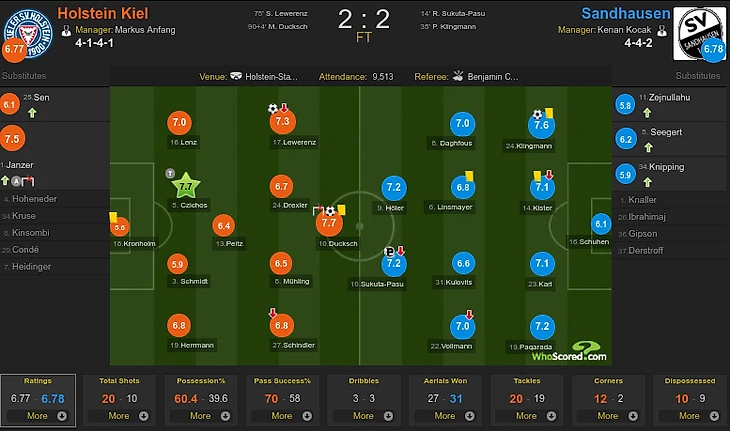
Task: Click goalkeeper Kronholm's 5.6 rating circle
Action: (120, 227)
